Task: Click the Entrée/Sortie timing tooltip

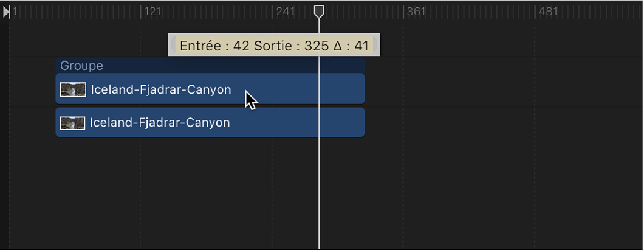Action: coord(274,46)
